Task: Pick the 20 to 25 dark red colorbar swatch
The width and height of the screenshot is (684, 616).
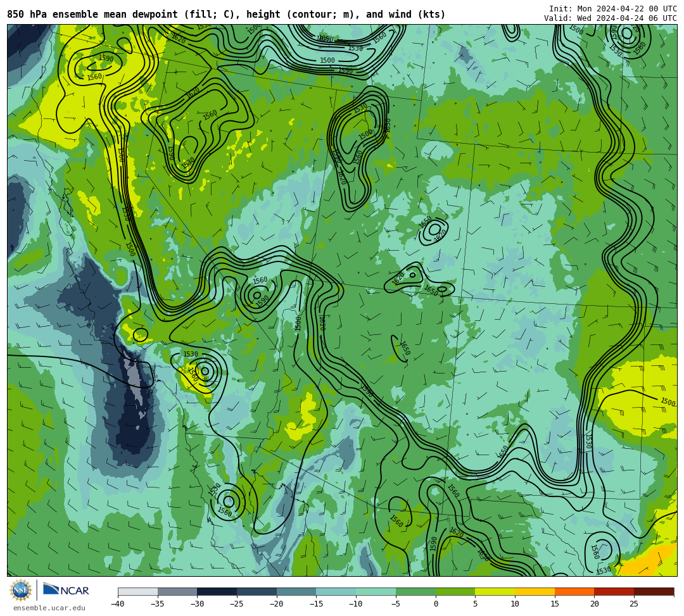Action: click(614, 591)
